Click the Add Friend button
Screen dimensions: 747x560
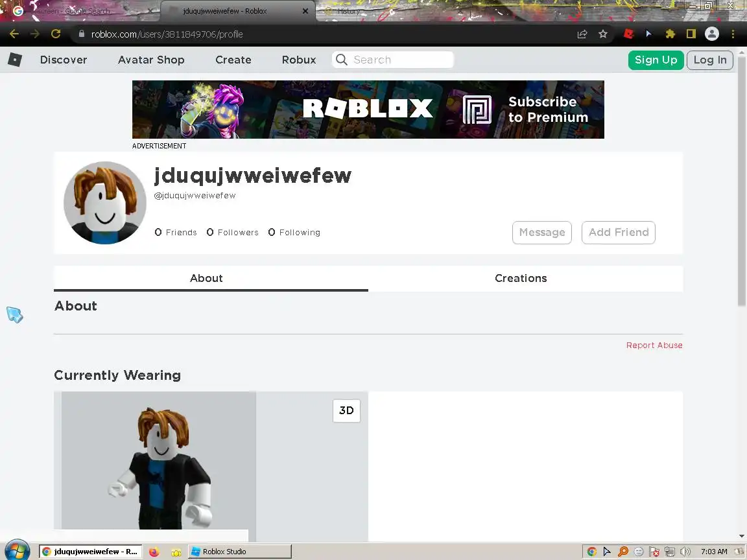click(x=619, y=233)
